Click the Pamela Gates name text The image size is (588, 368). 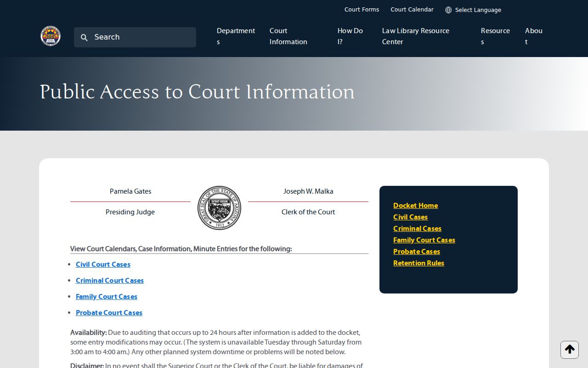130,191
